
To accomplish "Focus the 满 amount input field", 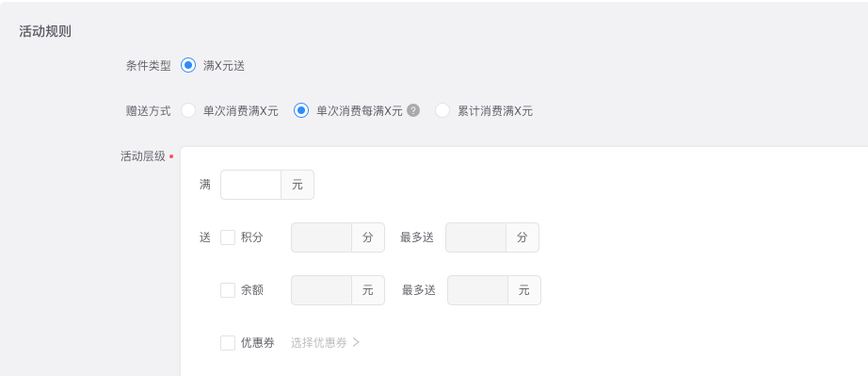I will coord(250,185).
